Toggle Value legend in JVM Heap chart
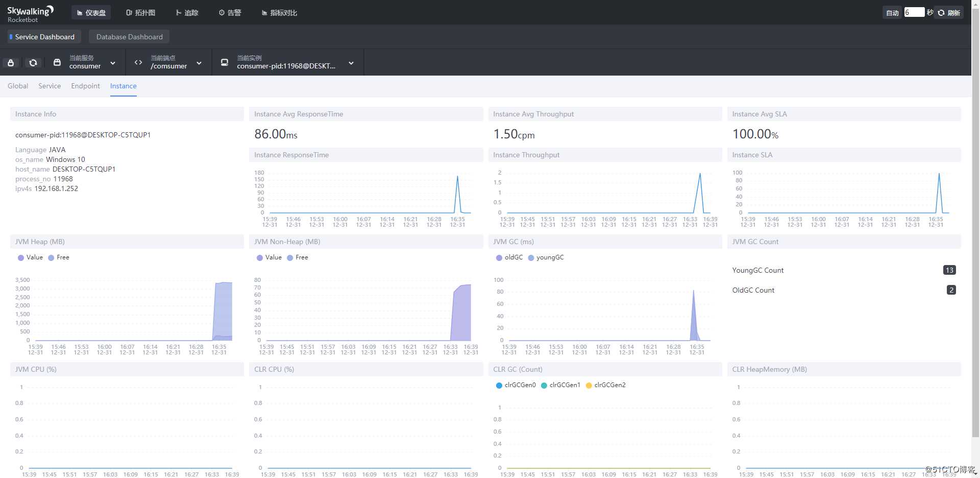 point(30,257)
